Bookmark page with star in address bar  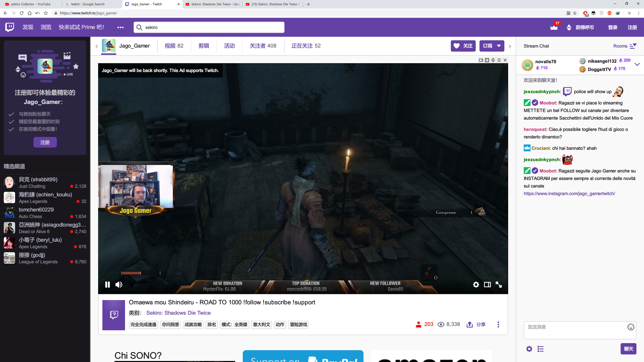coord(575,13)
